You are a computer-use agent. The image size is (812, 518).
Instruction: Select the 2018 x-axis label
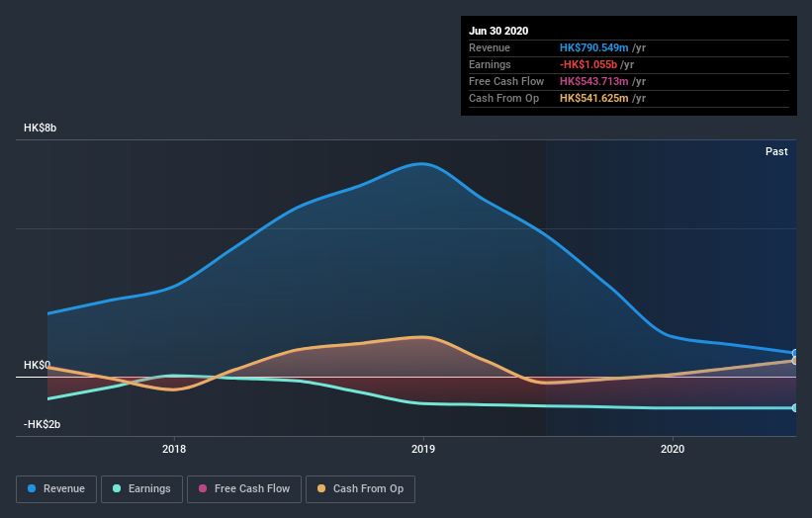click(x=174, y=449)
